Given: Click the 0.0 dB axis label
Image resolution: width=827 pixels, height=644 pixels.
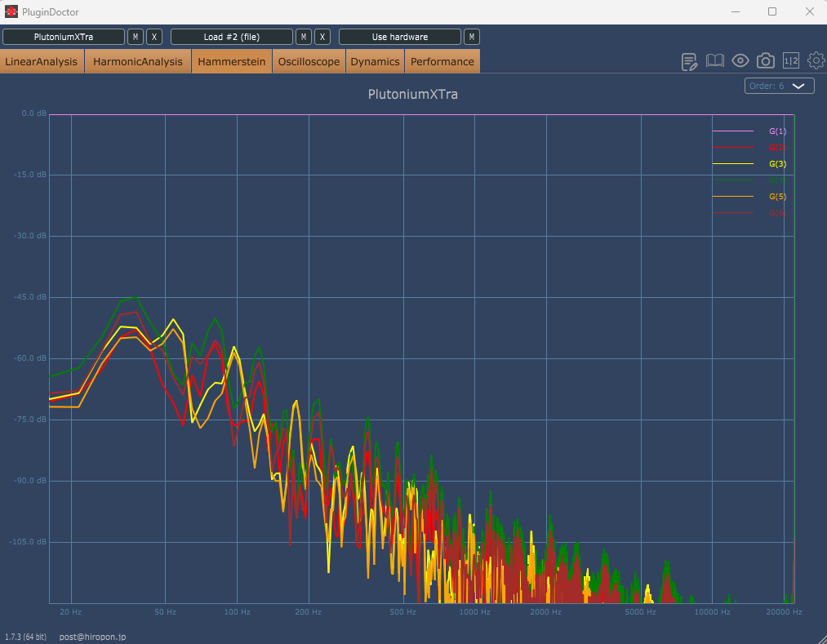Looking at the screenshot, I should click(x=33, y=113).
